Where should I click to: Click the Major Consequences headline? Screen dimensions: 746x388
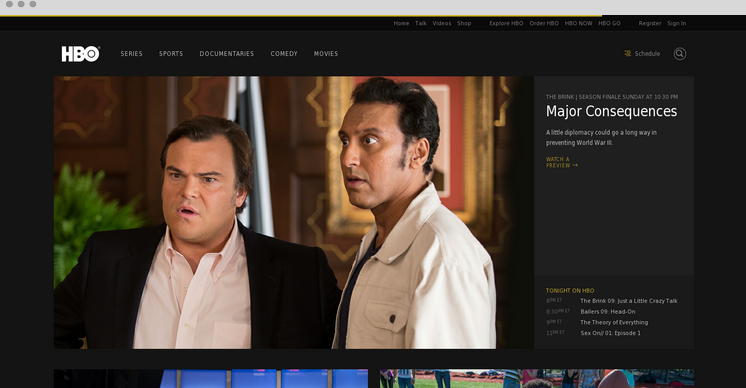click(611, 111)
